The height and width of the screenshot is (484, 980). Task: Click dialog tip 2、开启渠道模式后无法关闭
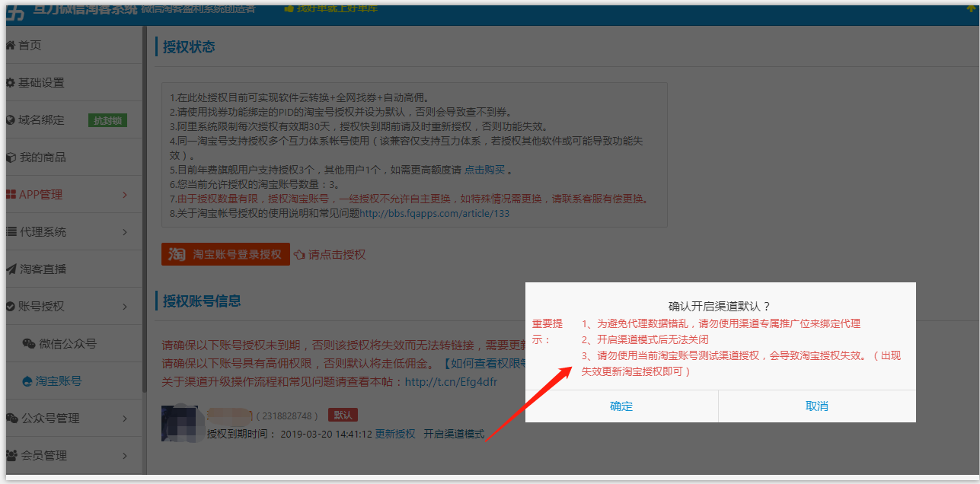645,340
